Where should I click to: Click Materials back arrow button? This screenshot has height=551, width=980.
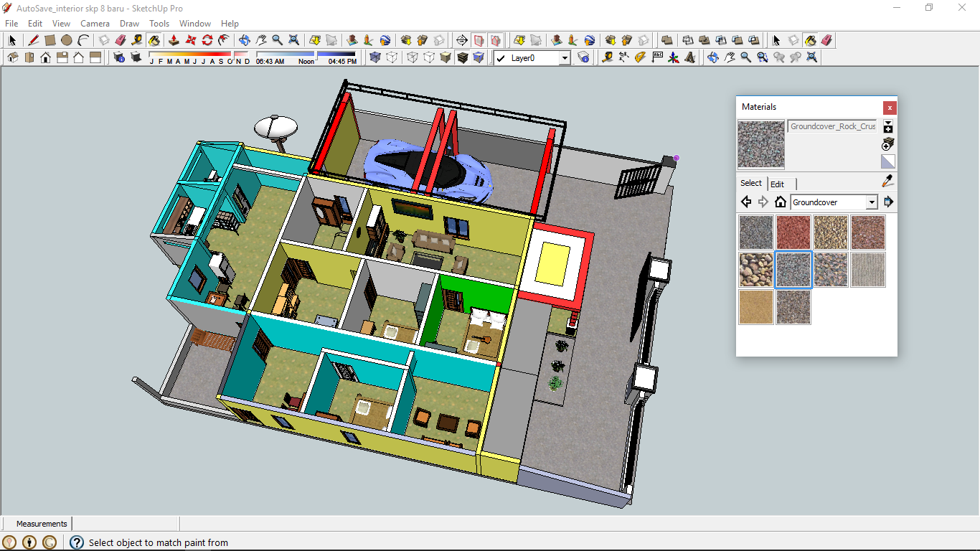click(x=746, y=202)
